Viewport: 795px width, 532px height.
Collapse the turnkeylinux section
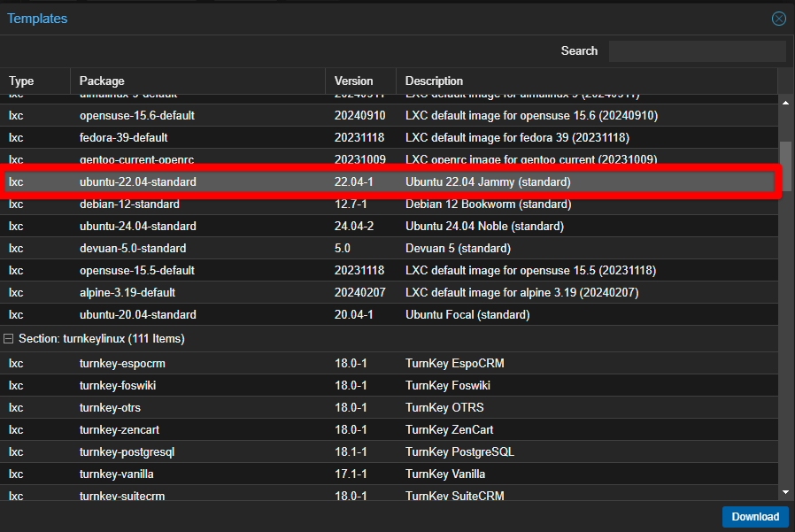pyautogui.click(x=9, y=339)
